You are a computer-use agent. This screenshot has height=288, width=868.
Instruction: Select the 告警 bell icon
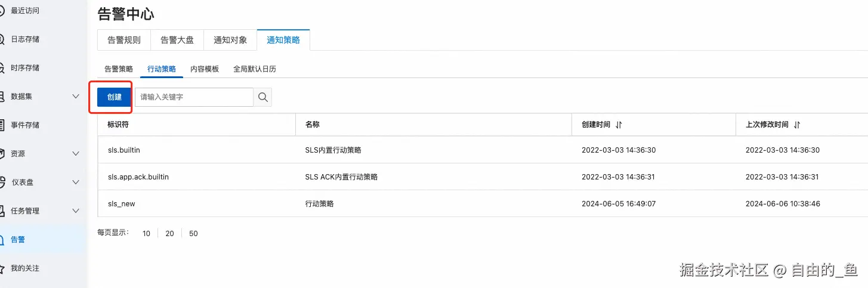click(2, 240)
